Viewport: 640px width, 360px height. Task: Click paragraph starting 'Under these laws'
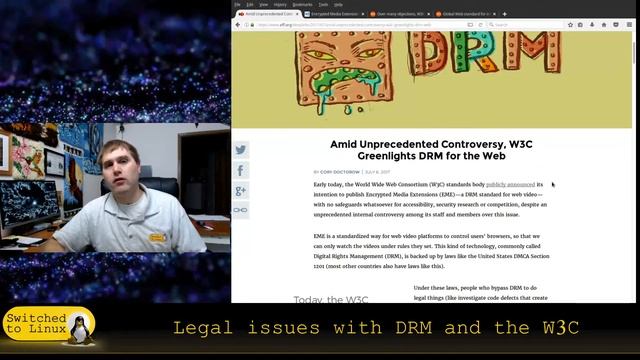[x=480, y=293]
